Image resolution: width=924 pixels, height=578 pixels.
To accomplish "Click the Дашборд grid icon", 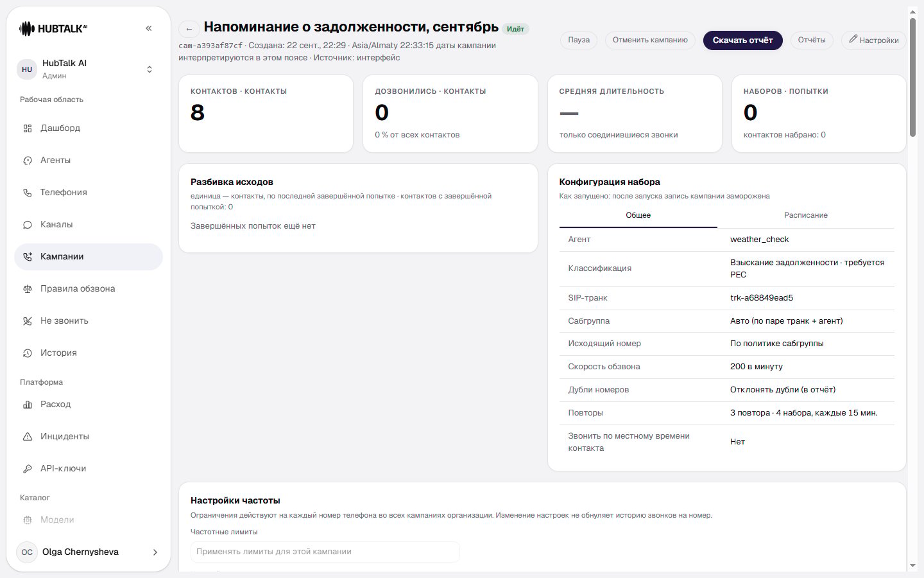I will (x=28, y=128).
